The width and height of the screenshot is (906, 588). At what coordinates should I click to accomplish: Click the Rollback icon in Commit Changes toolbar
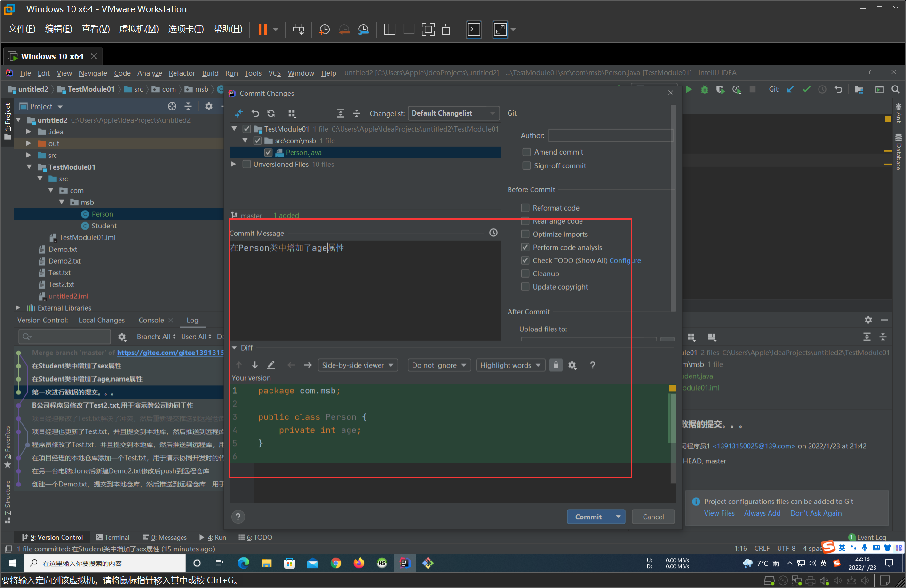(255, 113)
